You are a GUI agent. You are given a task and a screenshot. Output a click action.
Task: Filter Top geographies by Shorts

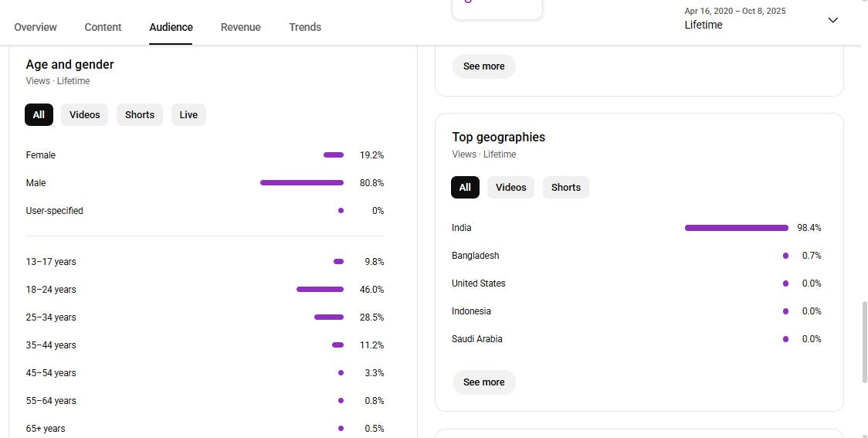point(565,188)
